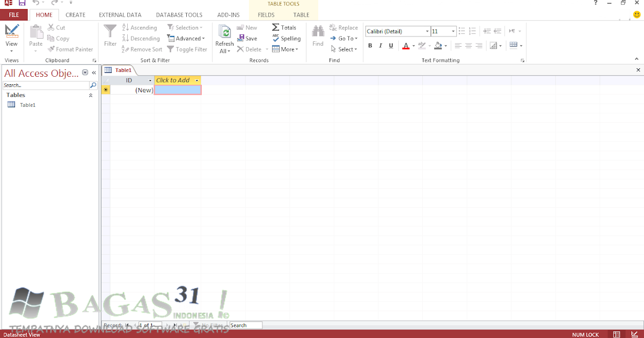The image size is (644, 338).
Task: Open the font color red A button
Action: click(406, 46)
